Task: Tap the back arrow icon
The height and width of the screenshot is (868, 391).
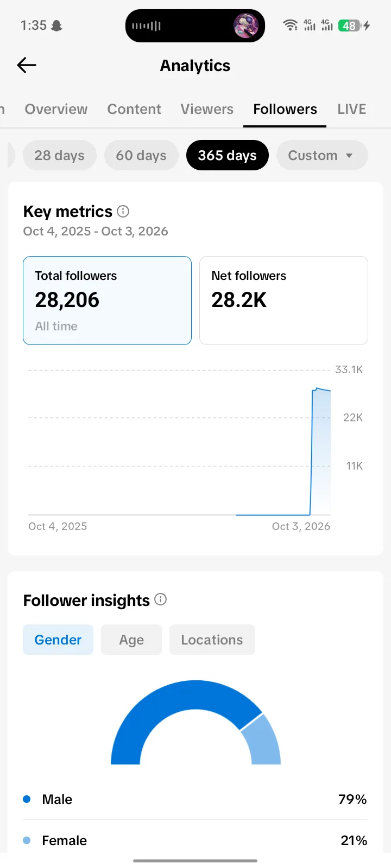Action: point(26,65)
